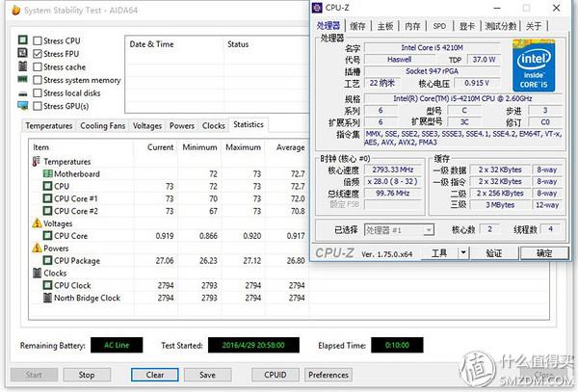Open the SPD tab in CPU-Z
Image resolution: width=578 pixels, height=392 pixels.
pos(439,26)
